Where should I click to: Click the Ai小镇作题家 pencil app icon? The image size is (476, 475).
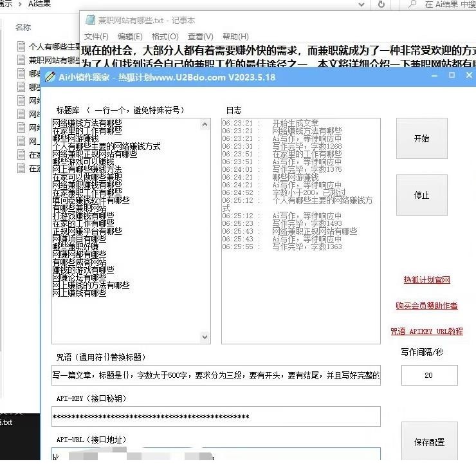pos(50,77)
